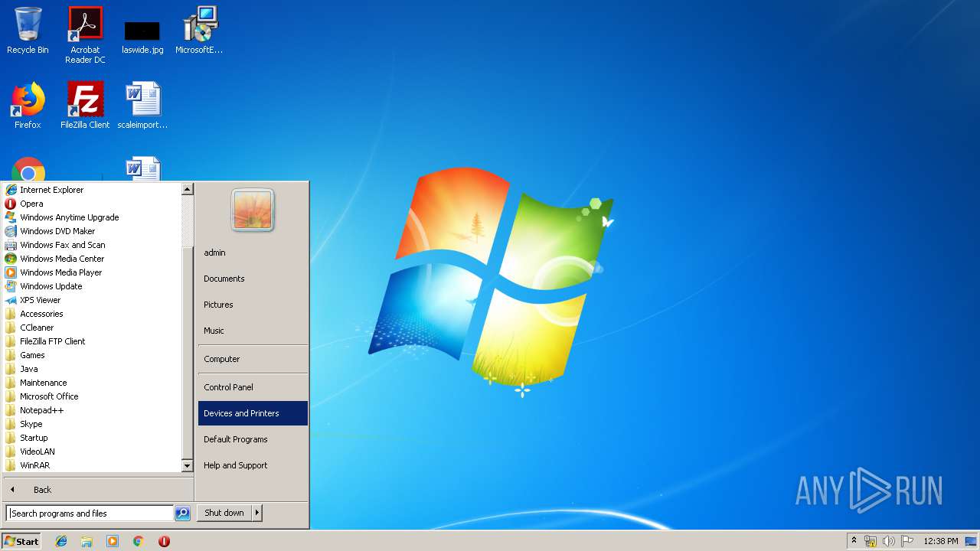Launch Acrobat Reader DC desktop shortcut
The image size is (980, 551).
click(x=85, y=35)
